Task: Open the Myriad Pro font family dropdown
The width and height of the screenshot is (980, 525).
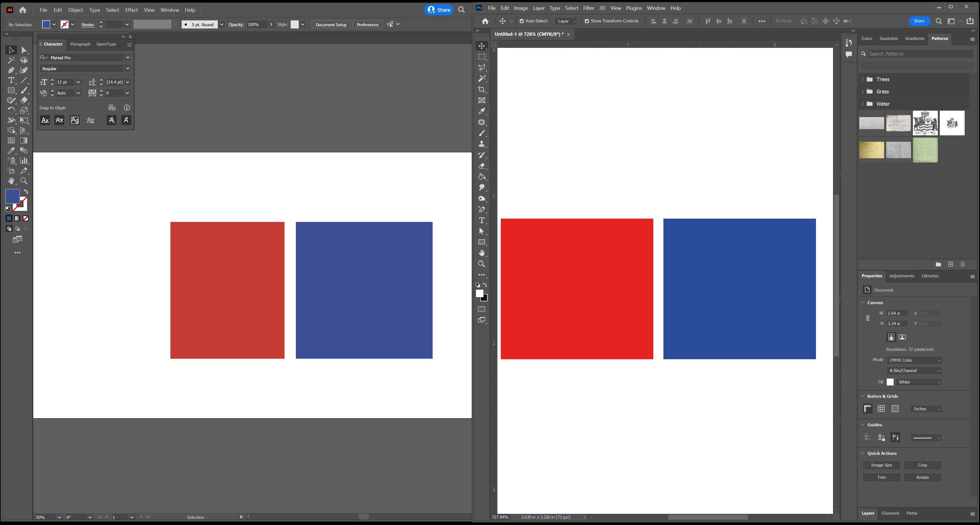Action: (x=127, y=58)
